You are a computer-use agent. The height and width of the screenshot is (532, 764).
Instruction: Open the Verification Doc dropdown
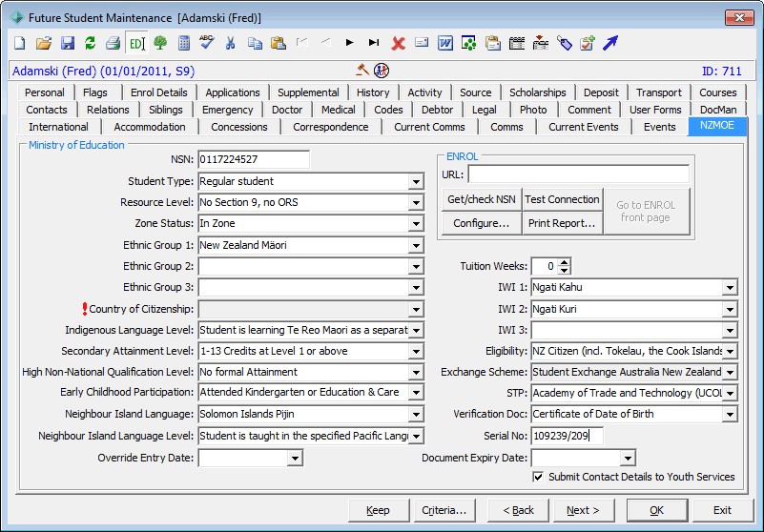[730, 414]
